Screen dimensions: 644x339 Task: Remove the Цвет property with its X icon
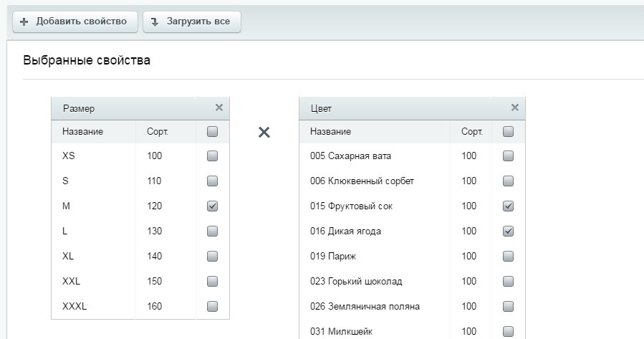(x=514, y=108)
